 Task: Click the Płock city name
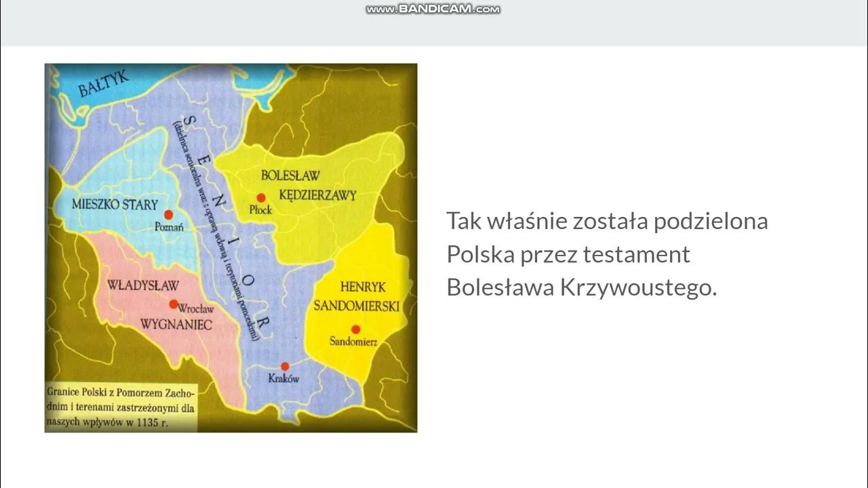260,210
